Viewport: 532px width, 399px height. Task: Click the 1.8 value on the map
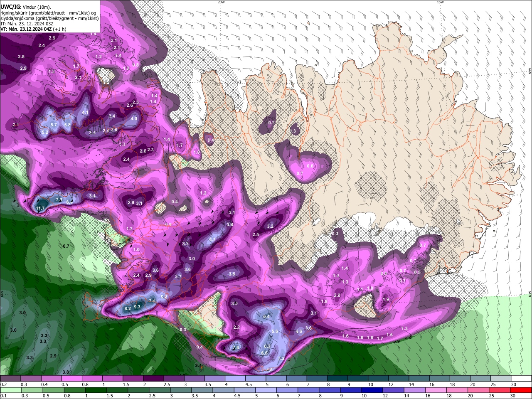324,301
